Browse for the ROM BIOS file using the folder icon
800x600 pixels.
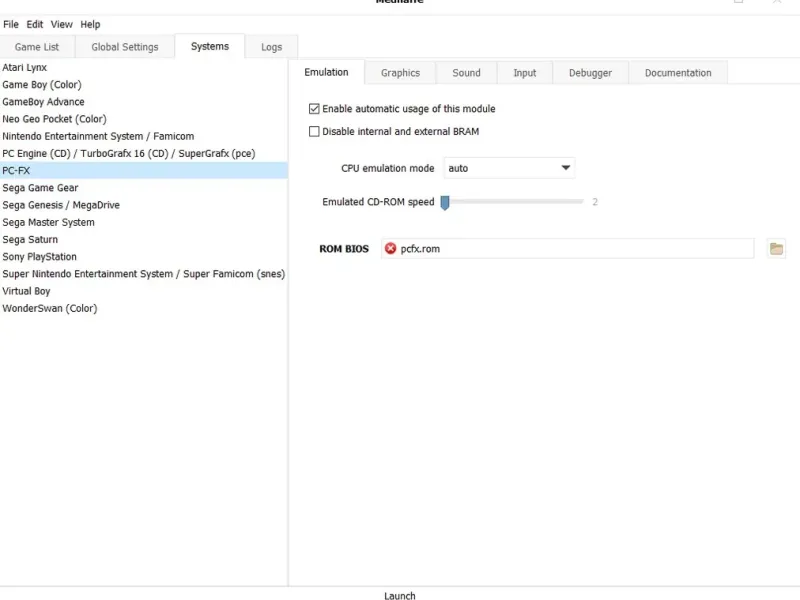coord(776,248)
